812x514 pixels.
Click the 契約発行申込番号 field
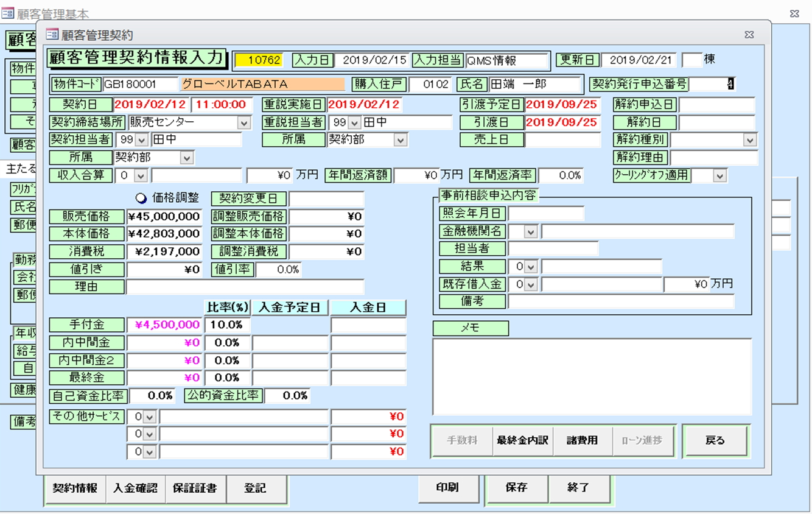[712, 84]
